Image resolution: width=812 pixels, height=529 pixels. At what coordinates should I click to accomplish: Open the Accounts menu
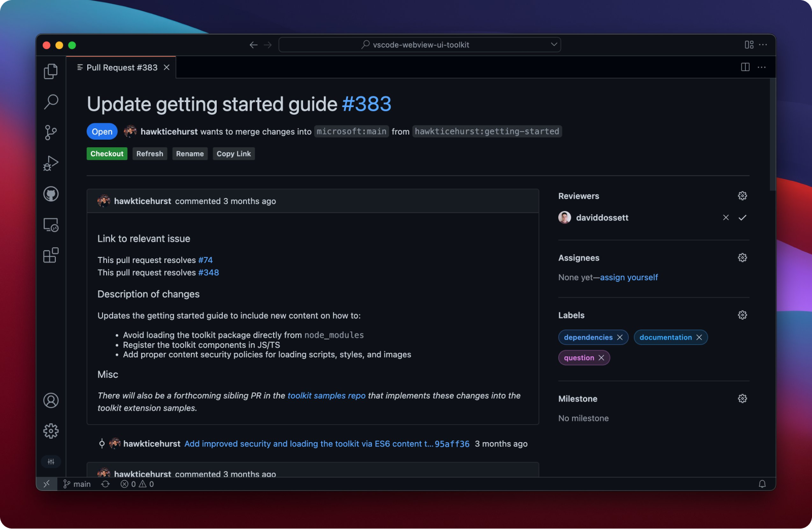[50, 401]
